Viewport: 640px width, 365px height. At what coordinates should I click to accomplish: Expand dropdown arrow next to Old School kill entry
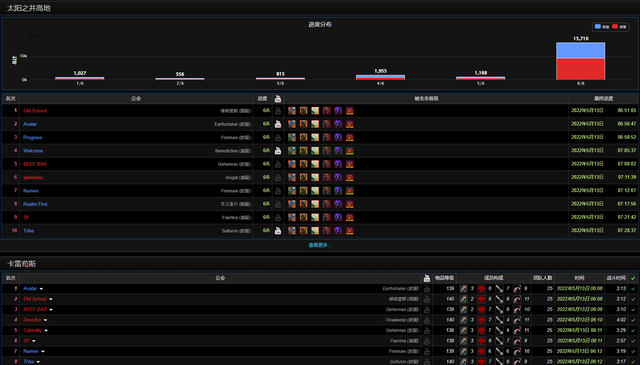(51, 299)
